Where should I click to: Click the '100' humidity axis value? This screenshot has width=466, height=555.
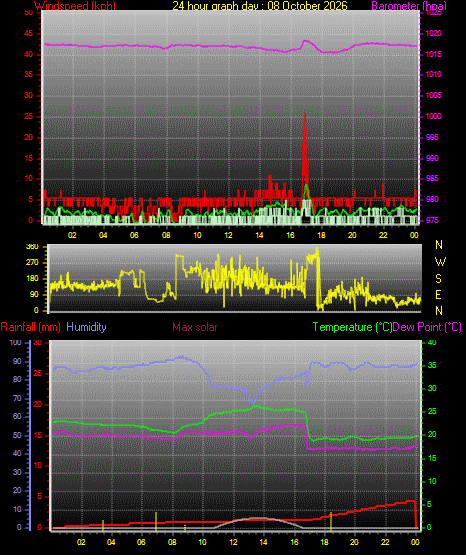[16, 343]
